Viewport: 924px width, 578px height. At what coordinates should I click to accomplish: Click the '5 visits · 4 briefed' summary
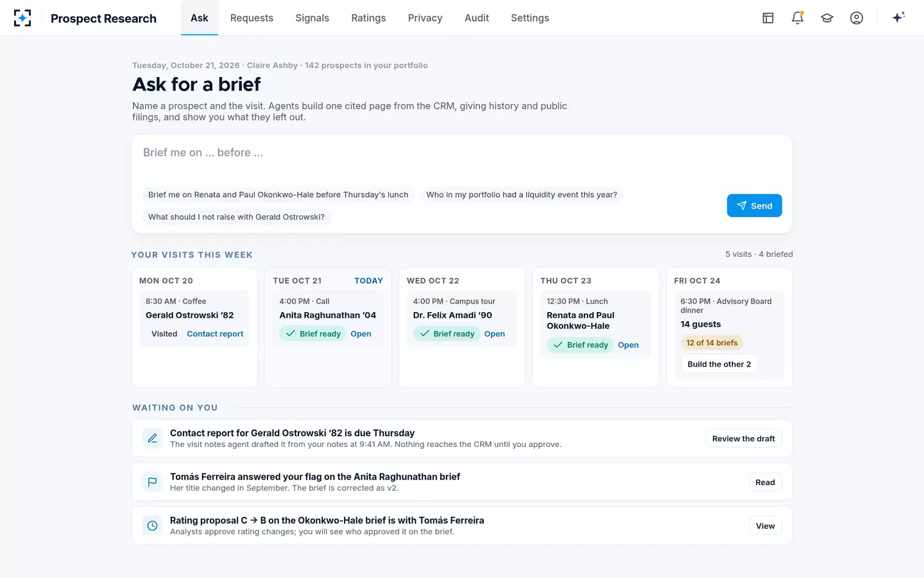[759, 254]
